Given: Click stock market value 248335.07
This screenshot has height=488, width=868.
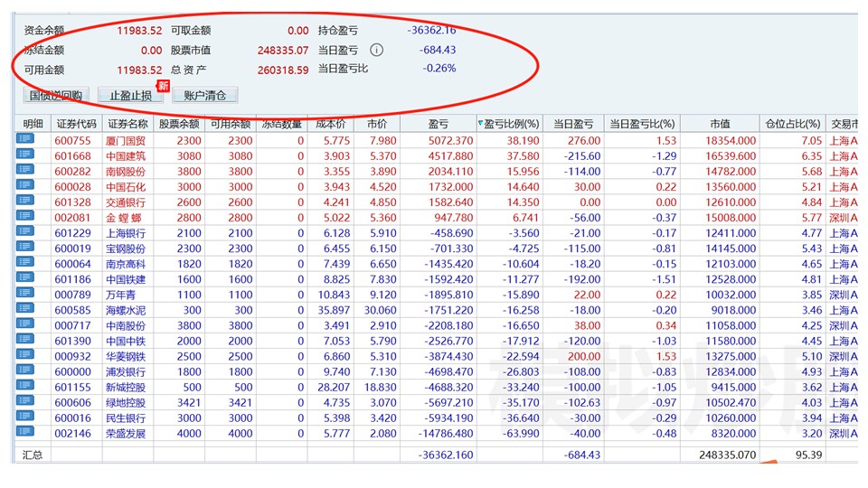Looking at the screenshot, I should click(x=283, y=50).
